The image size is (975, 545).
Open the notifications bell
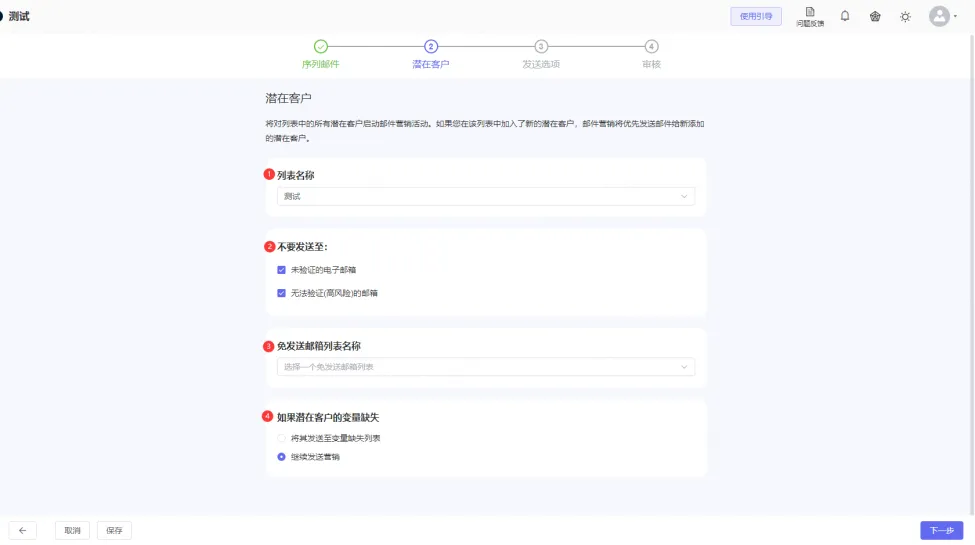(x=845, y=16)
